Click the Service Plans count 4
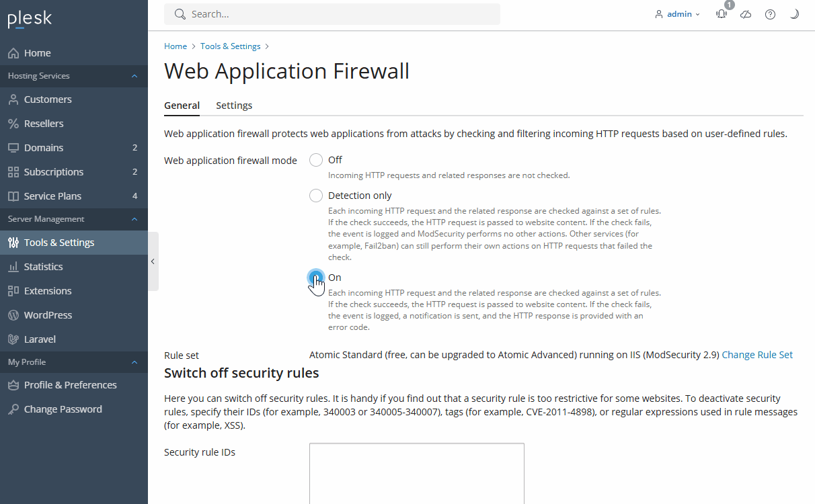Viewport: 815px width, 504px height. [134, 196]
